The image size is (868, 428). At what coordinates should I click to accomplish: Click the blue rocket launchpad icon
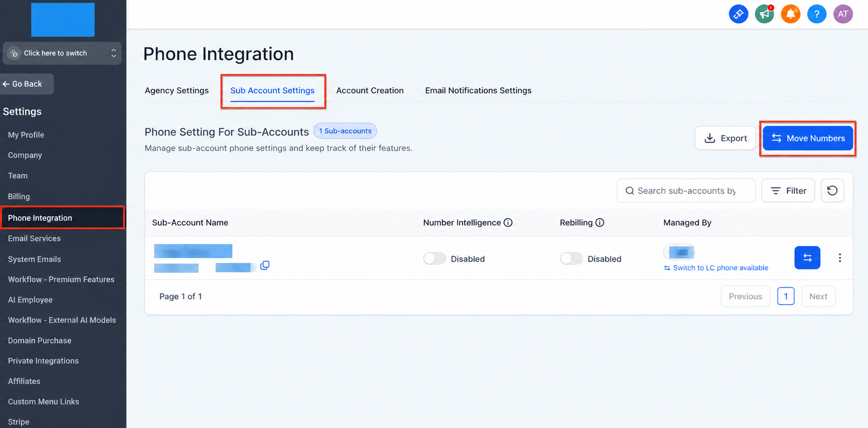738,14
